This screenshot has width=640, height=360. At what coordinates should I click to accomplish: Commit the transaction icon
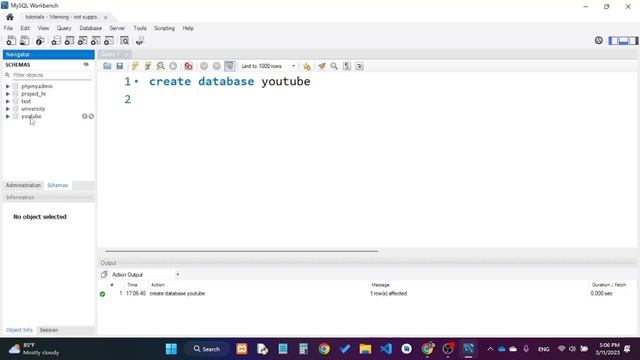pos(204,66)
